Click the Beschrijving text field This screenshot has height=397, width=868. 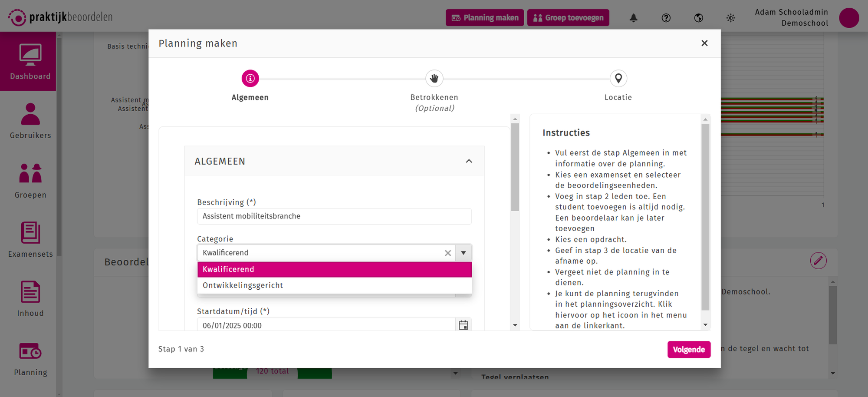[x=334, y=216]
